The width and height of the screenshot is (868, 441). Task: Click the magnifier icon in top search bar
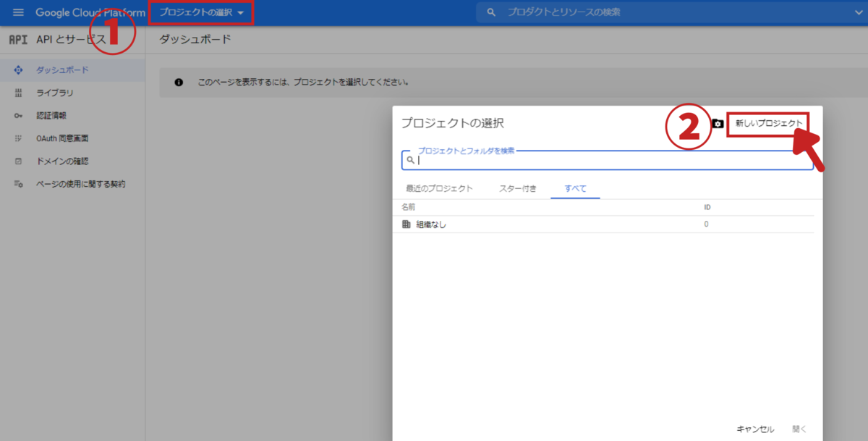click(492, 12)
